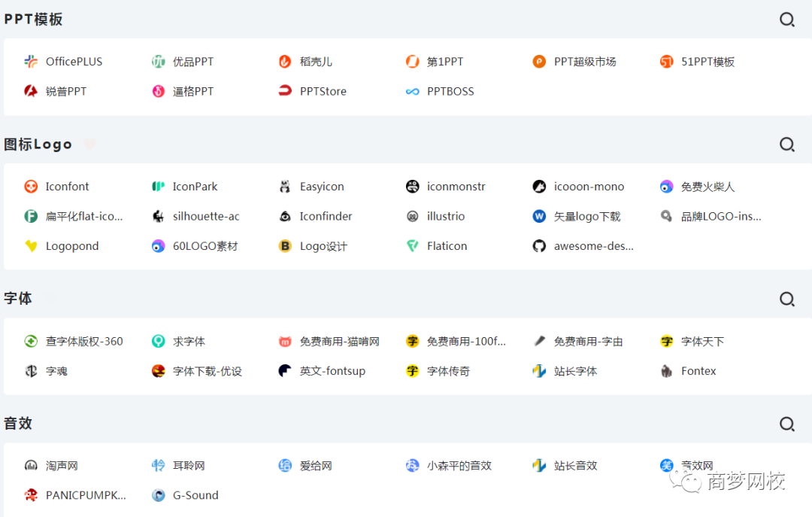Viewport: 812px width, 517px height.
Task: Open the silhouette-ac link
Action: tap(206, 217)
